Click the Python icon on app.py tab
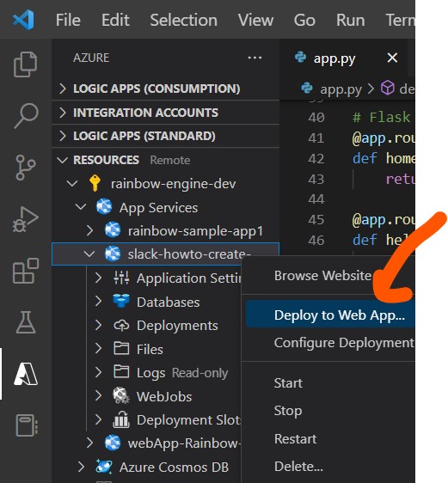Image resolution: width=448 pixels, height=483 pixels. click(300, 58)
